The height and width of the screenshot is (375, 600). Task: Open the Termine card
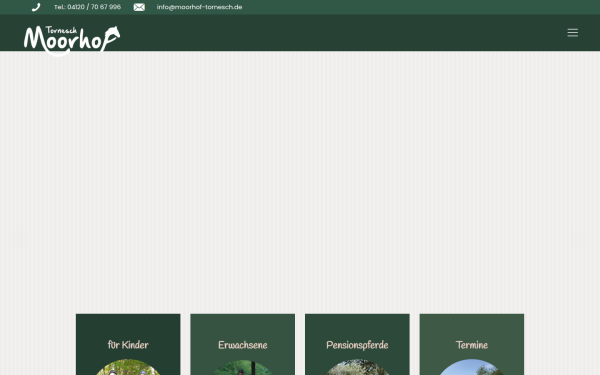tap(472, 344)
